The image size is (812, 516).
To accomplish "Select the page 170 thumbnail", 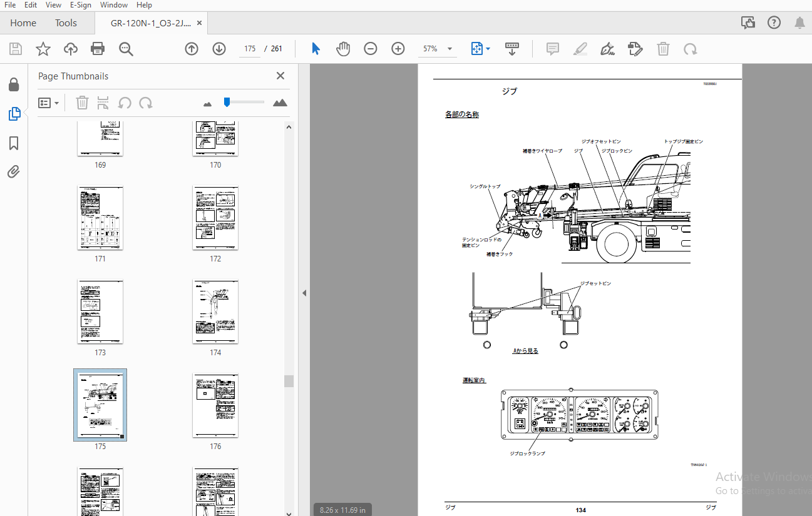I will click(x=215, y=139).
